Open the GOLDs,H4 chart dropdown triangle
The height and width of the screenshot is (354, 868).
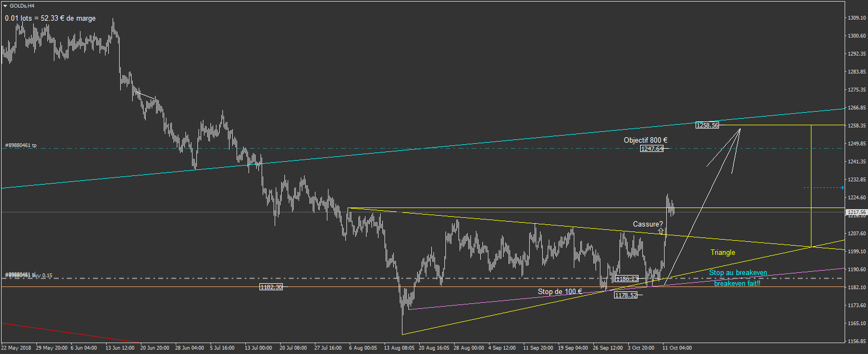(5, 6)
